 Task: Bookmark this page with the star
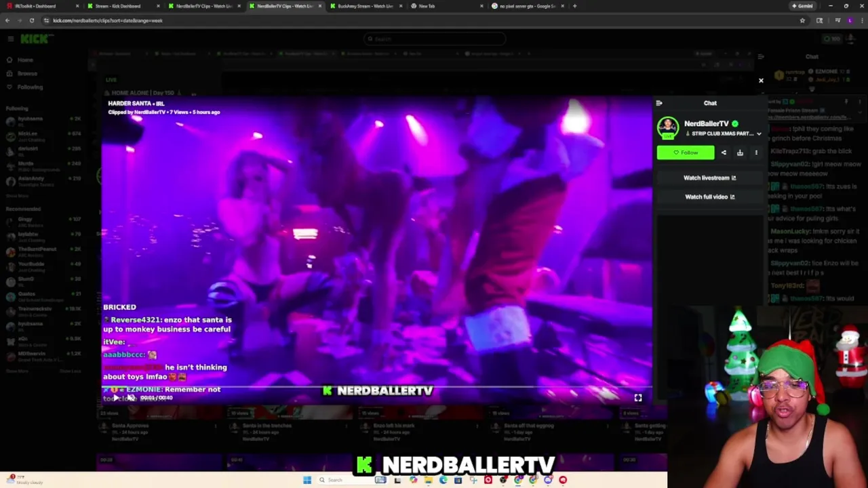(802, 20)
